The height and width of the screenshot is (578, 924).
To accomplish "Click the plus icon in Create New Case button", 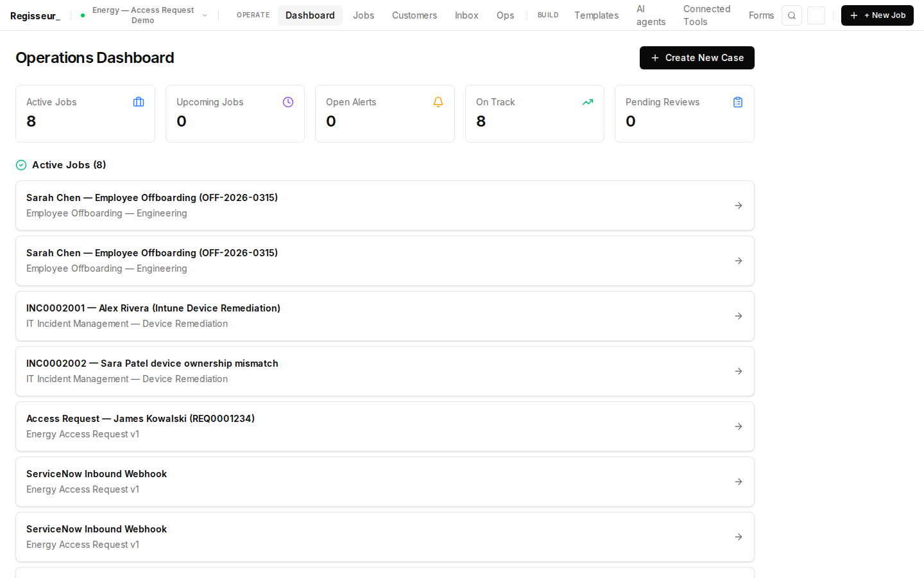I will 655,58.
